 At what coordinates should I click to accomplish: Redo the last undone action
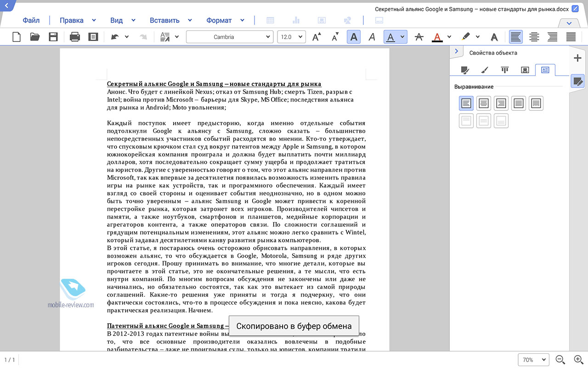point(143,37)
